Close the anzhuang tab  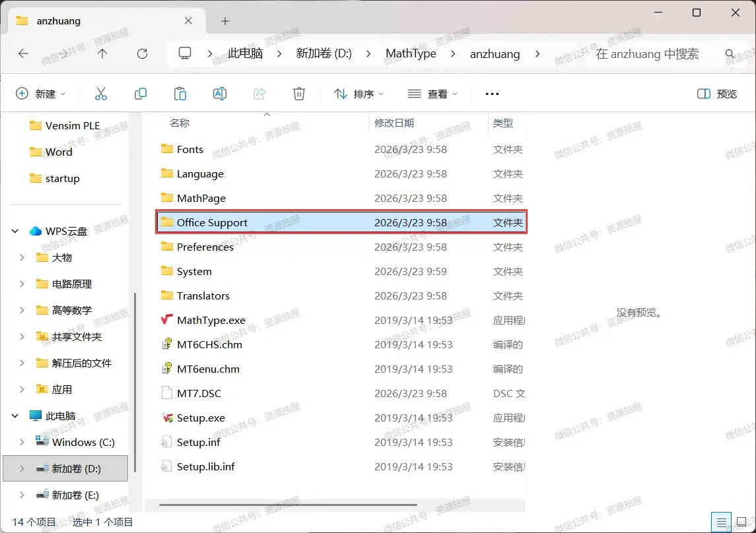tap(188, 20)
